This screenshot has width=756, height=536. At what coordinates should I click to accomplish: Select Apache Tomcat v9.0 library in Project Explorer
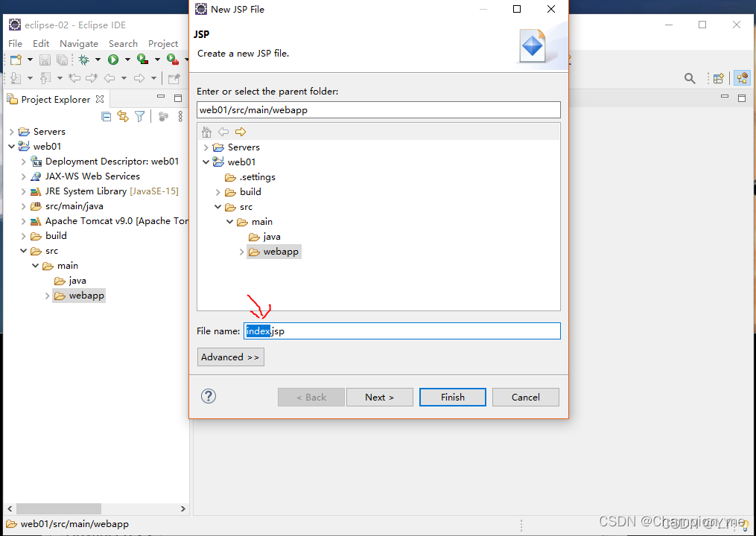(x=109, y=221)
